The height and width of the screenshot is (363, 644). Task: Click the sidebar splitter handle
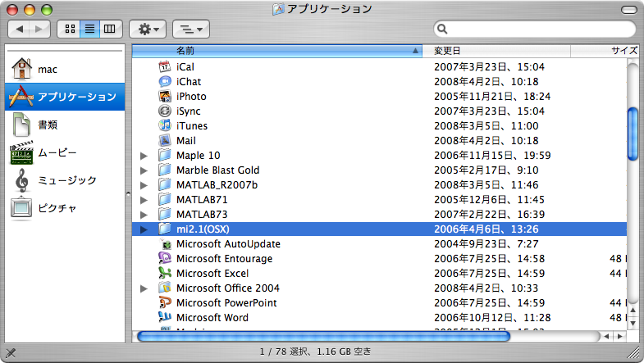[128, 193]
